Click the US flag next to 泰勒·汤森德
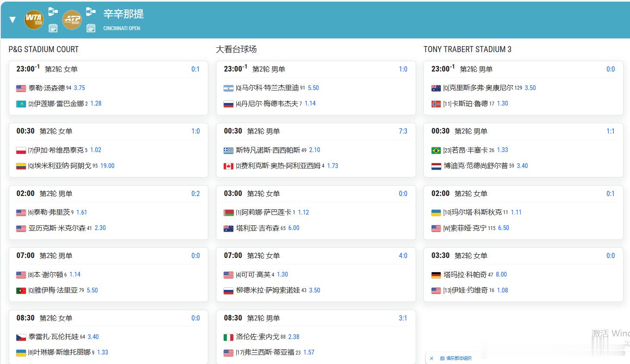This screenshot has width=630, height=364. coord(21,88)
